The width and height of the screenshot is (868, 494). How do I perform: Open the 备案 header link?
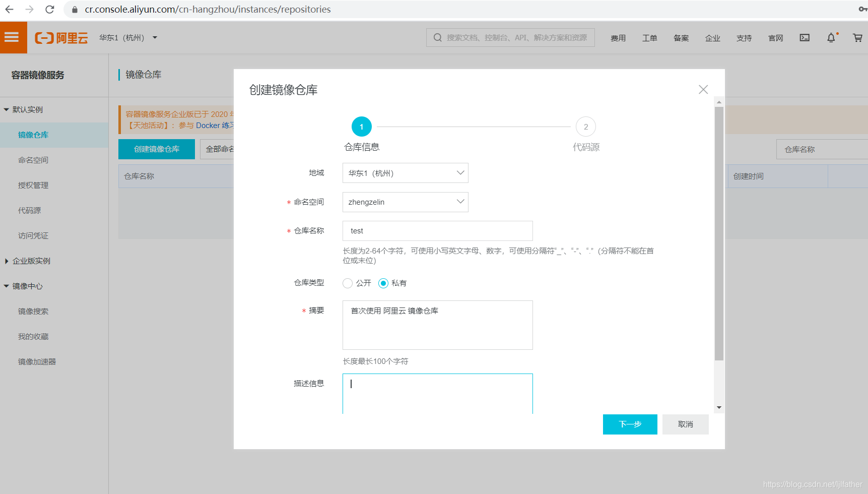(x=681, y=38)
